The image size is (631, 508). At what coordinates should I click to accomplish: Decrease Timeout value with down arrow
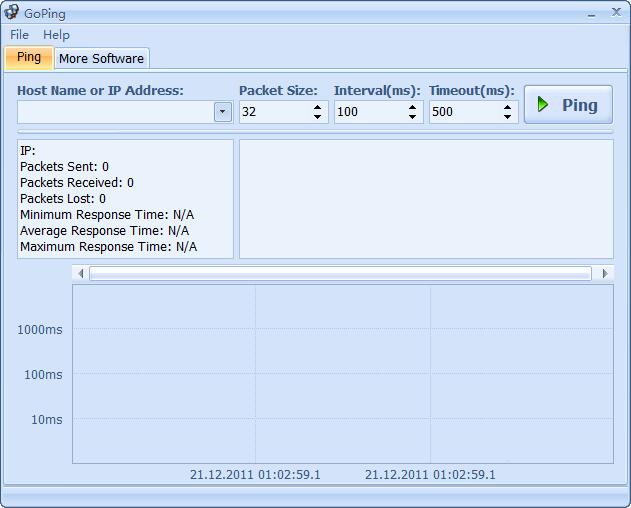click(508, 117)
